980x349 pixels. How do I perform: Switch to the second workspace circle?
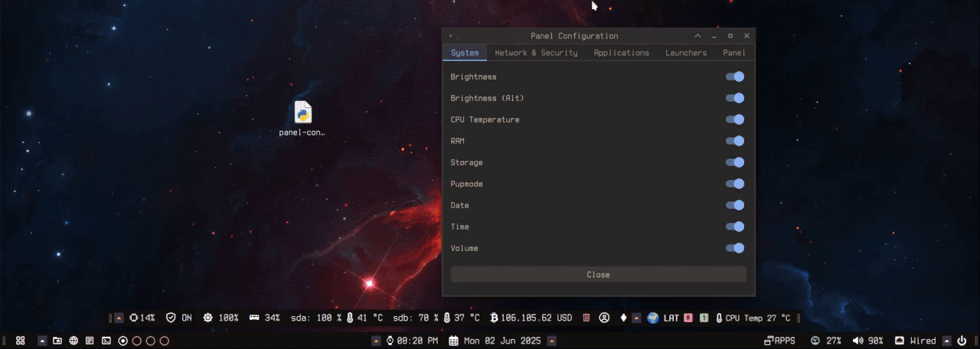pos(137,341)
